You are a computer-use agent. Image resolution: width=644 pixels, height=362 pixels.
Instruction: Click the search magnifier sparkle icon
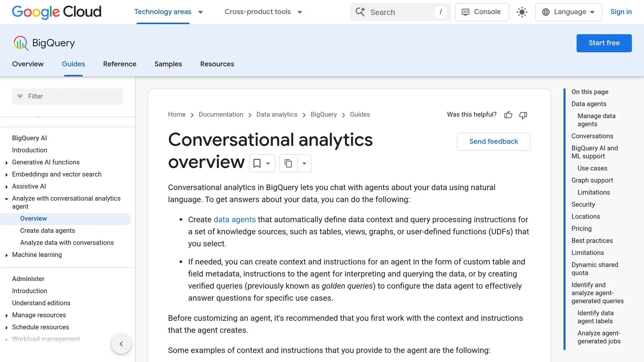pyautogui.click(x=360, y=12)
